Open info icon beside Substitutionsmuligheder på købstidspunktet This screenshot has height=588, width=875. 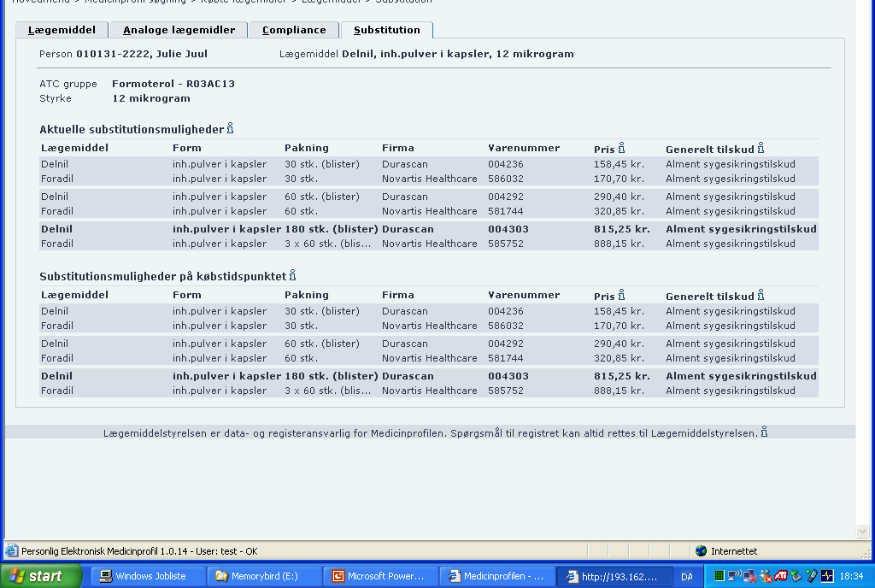click(x=292, y=275)
